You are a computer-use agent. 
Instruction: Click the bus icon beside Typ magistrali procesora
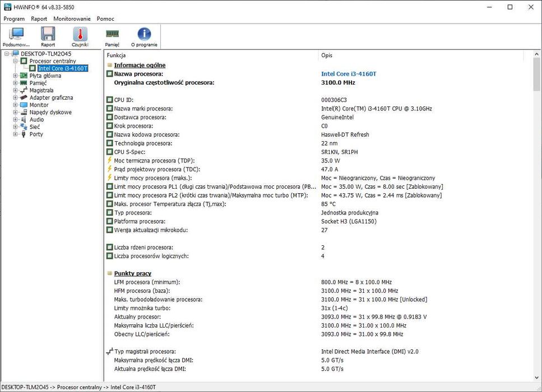(109, 352)
